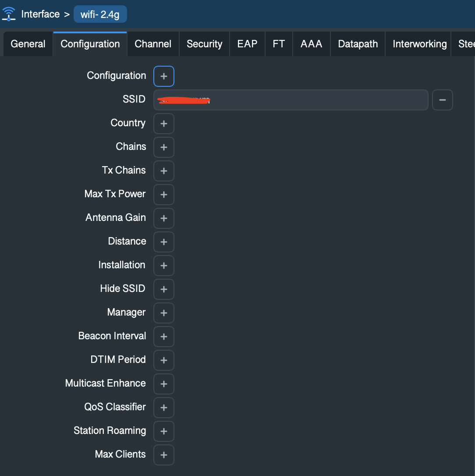Viewport: 475px width, 476px height.
Task: Click the wifi- 2.4g breadcrumb button
Action: [x=100, y=14]
